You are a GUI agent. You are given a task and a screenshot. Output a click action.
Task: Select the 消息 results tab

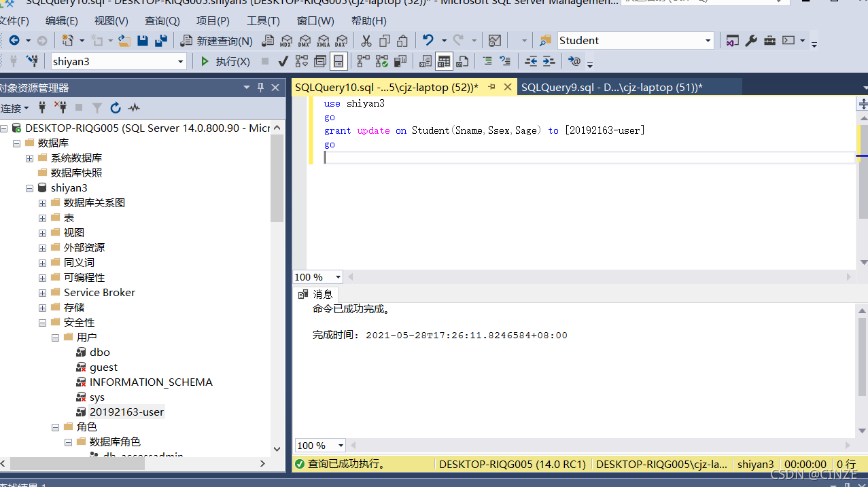click(x=316, y=294)
